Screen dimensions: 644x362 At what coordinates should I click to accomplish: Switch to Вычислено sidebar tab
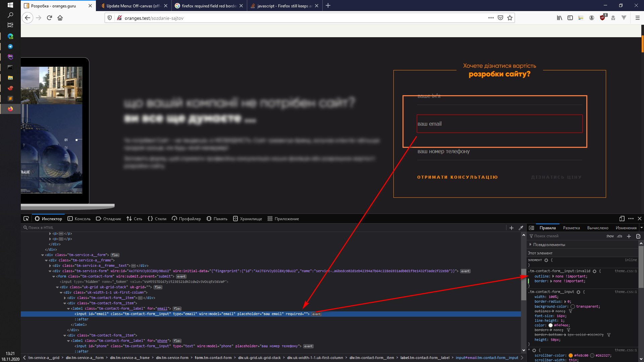coord(598,228)
